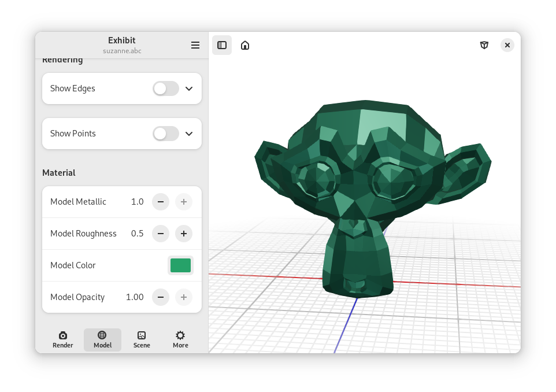Click the Show Points label

point(73,134)
